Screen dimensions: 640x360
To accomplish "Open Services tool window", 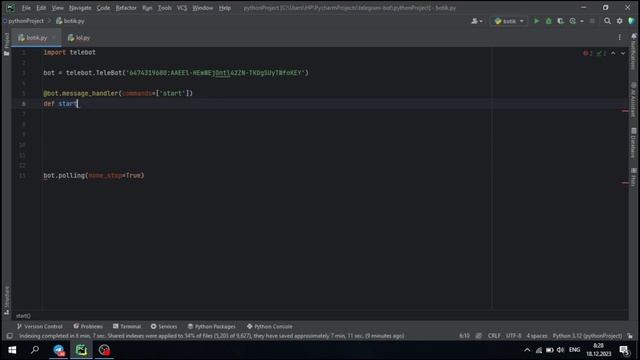I will (x=164, y=327).
